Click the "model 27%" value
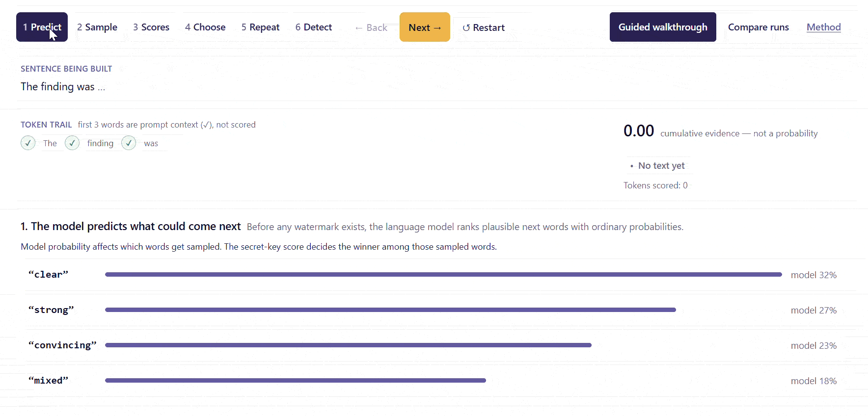 [x=814, y=311]
